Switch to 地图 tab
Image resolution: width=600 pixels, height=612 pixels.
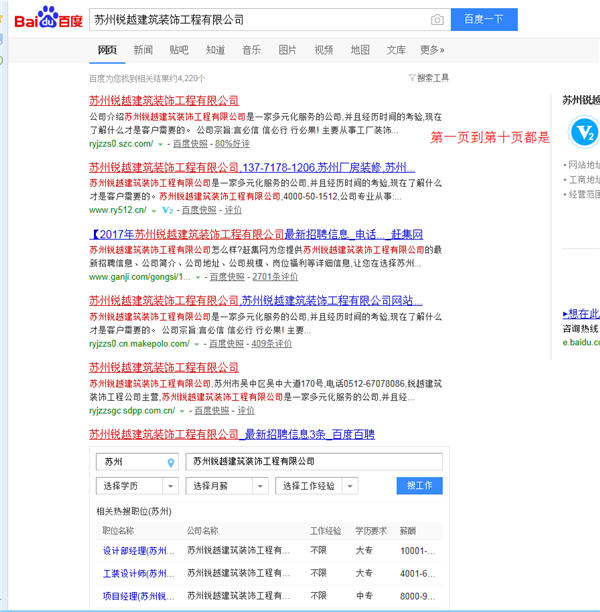[x=360, y=50]
